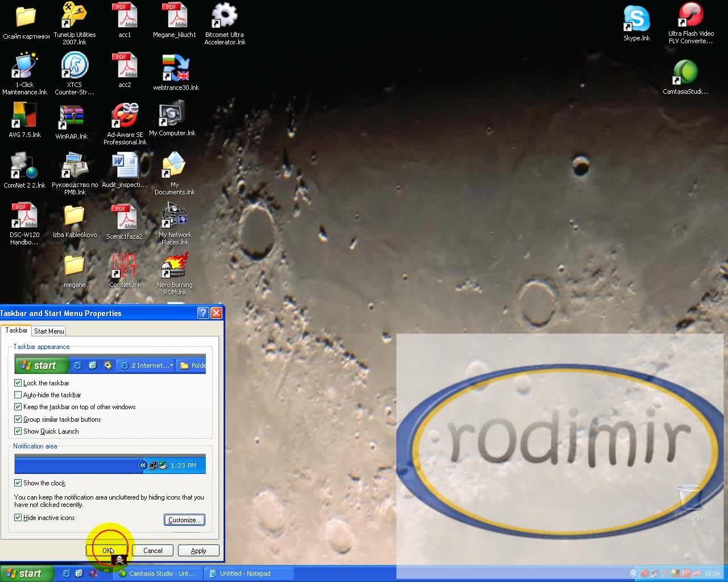
Task: Switch to the Start Menu tab
Action: coord(49,331)
